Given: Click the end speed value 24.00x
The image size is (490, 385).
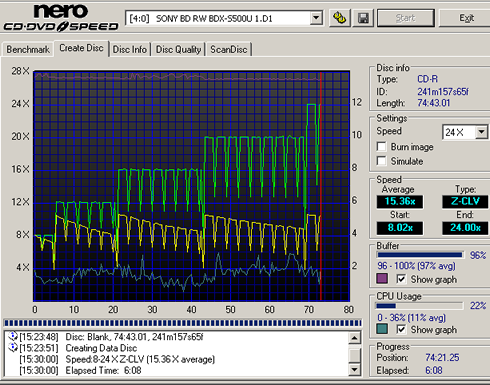Looking at the screenshot, I should (x=465, y=228).
